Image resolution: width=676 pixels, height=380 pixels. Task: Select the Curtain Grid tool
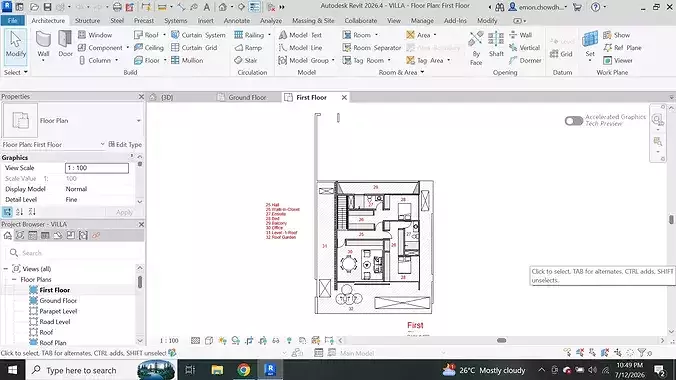click(194, 47)
